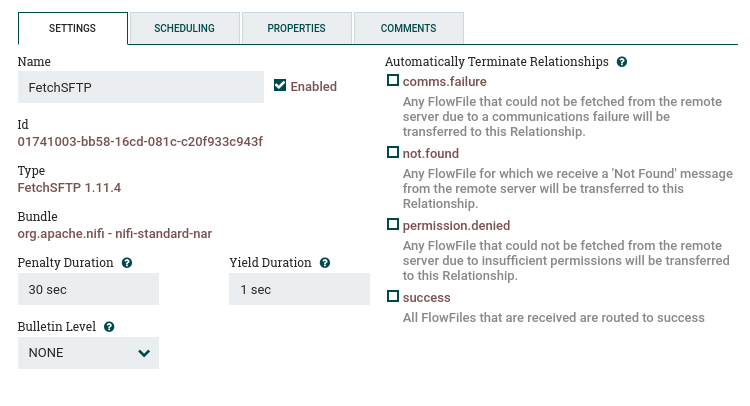Viewport: 750px width, 406px height.
Task: Open the Properties tab
Action: [x=296, y=28]
